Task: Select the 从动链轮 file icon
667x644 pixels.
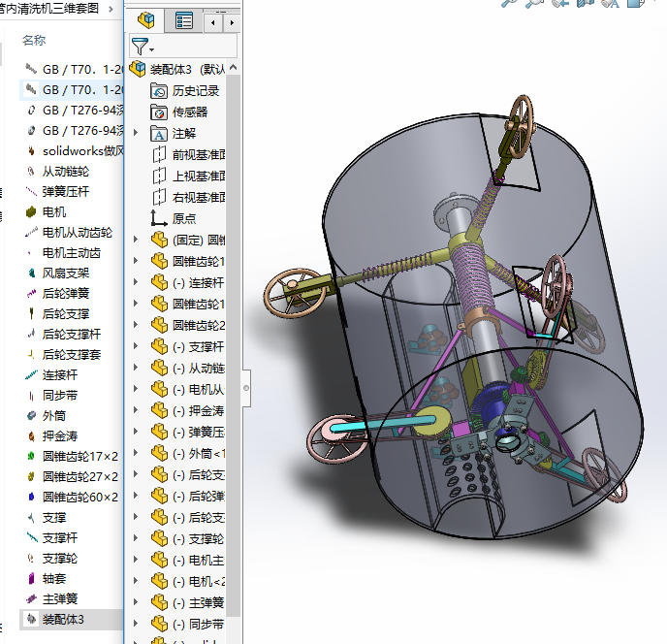Action: (x=31, y=171)
